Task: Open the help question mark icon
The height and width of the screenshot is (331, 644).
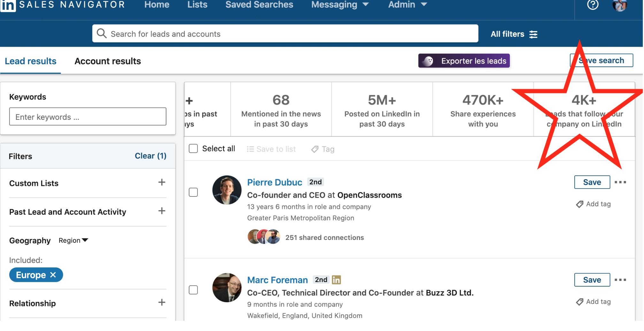Action: point(593,5)
